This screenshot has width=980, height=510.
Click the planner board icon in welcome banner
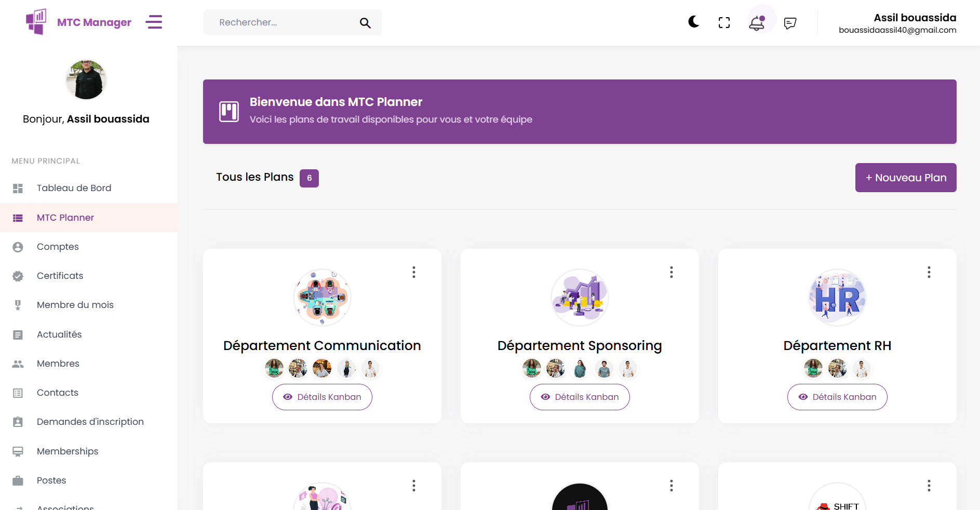tap(229, 111)
